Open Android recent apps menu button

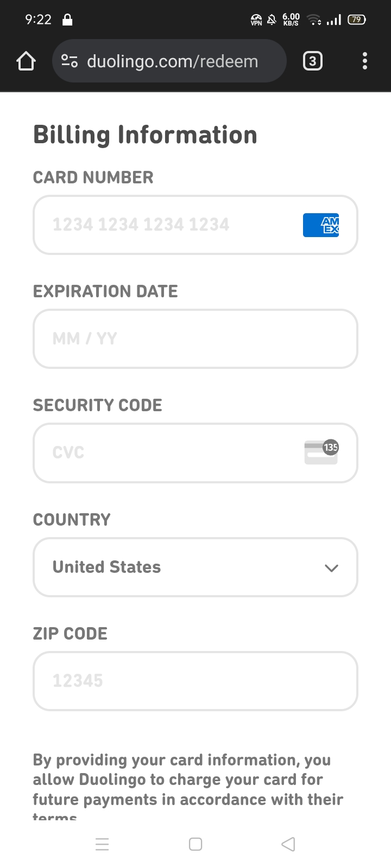[x=102, y=844]
